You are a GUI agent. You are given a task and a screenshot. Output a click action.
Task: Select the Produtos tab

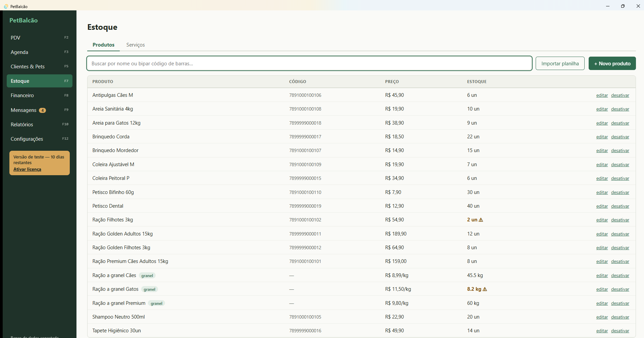(104, 45)
